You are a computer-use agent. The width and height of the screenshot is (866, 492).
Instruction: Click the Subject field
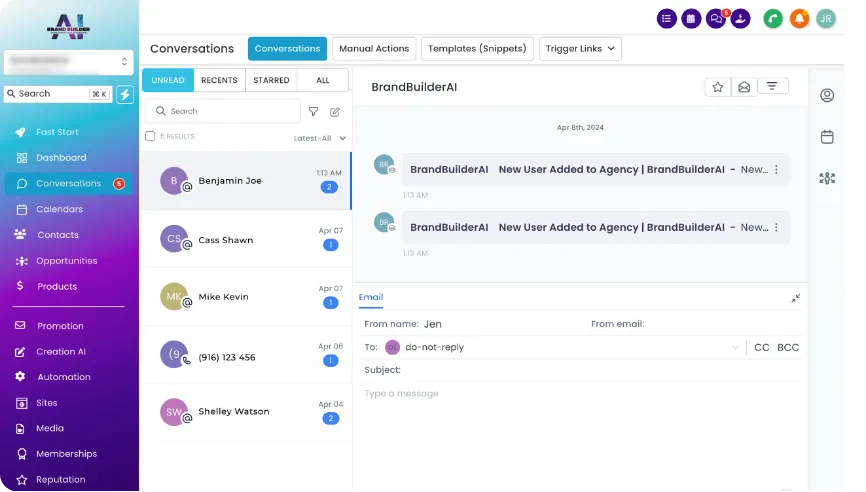580,370
